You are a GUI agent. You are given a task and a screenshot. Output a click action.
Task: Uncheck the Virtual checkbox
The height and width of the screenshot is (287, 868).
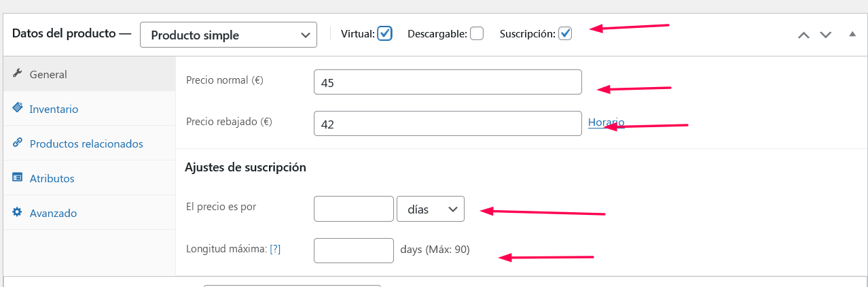(x=385, y=33)
